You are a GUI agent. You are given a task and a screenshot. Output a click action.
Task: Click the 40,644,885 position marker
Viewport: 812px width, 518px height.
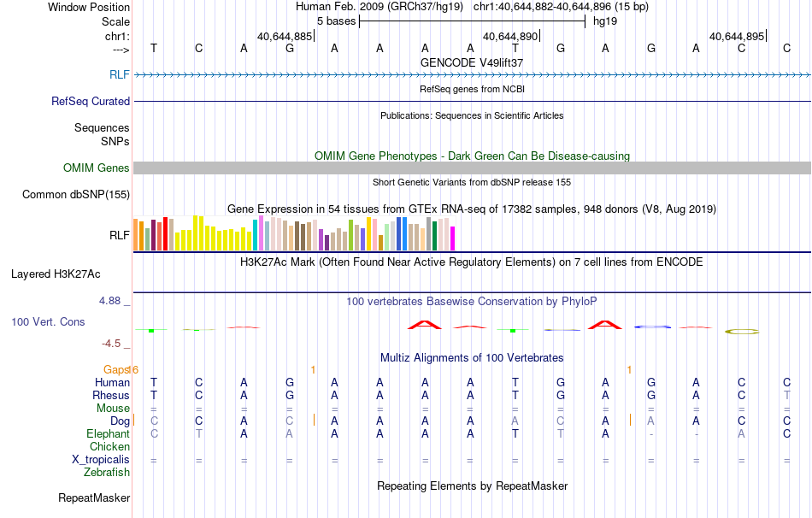[285, 36]
